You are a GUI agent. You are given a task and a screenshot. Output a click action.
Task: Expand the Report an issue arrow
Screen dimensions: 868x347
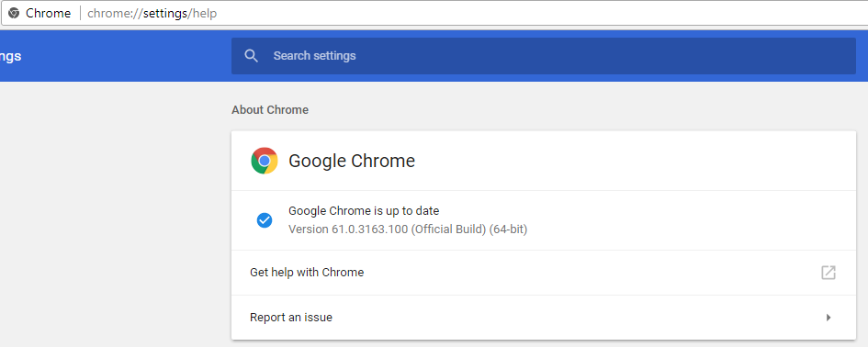(829, 318)
